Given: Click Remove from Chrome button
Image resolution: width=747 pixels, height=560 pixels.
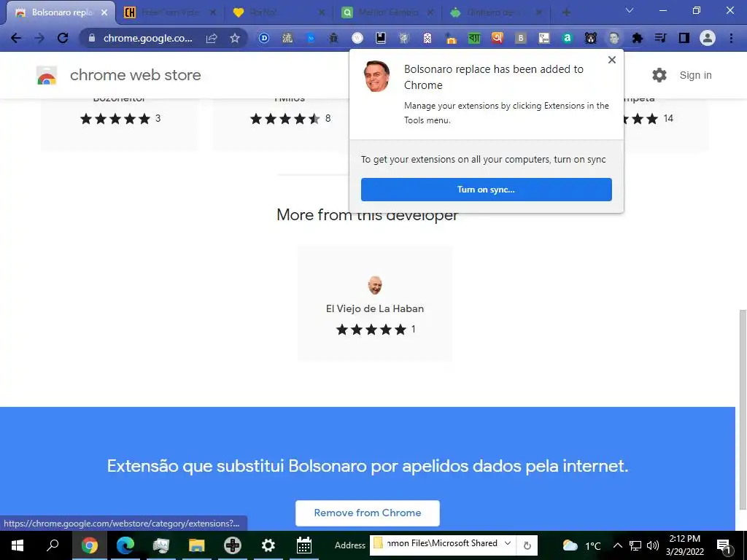Looking at the screenshot, I should tap(368, 513).
